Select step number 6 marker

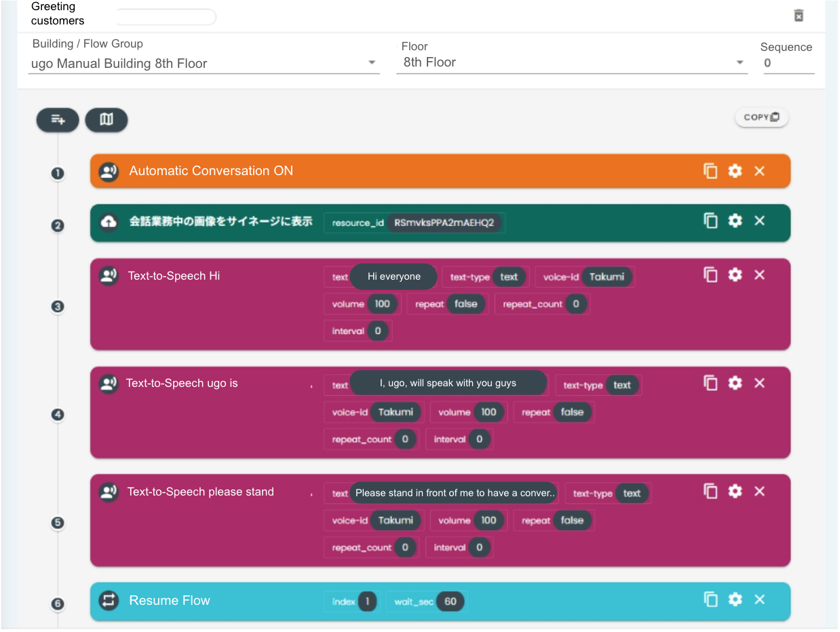58,603
